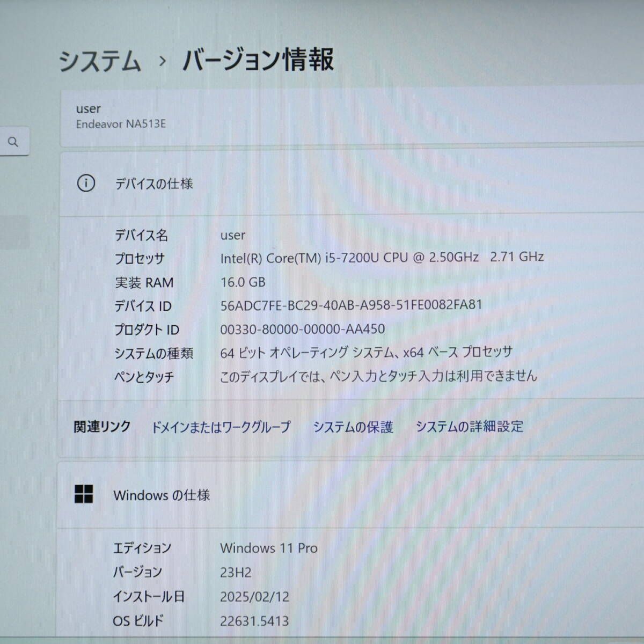Screen dimensions: 644x644
Task: Click the エディション label
Action: [x=142, y=548]
